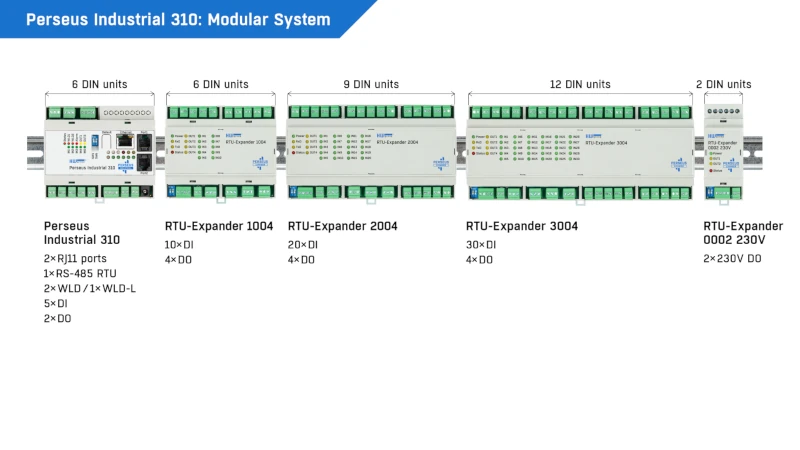
Task: Click the '2×230V DO' spec line
Action: click(x=732, y=259)
